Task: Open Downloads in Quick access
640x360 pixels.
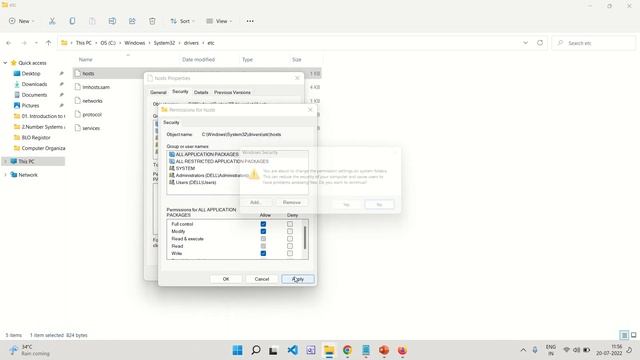Action: [x=34, y=84]
